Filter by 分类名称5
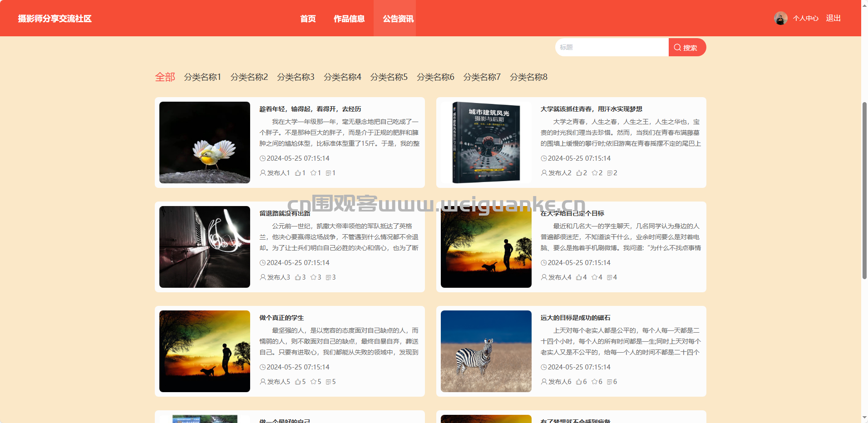The image size is (868, 423). click(x=389, y=77)
